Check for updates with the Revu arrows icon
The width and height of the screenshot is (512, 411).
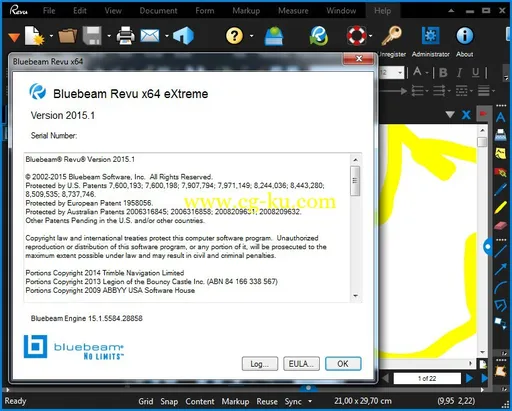(319, 36)
